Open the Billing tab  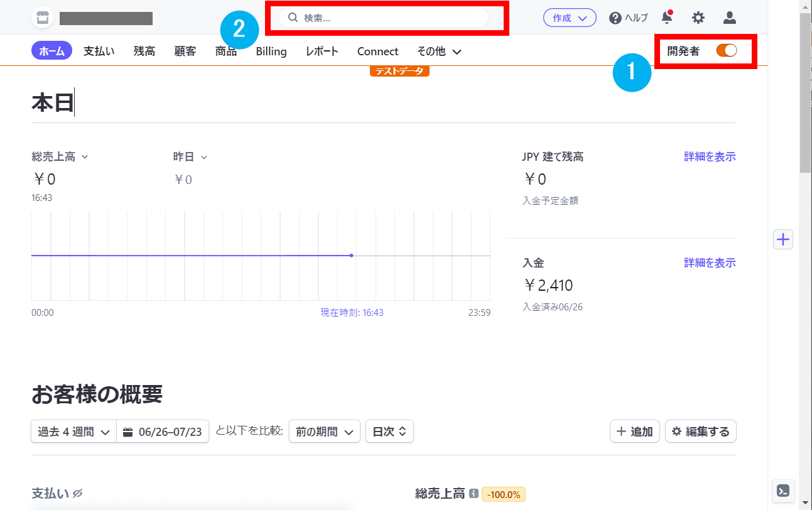pyautogui.click(x=271, y=52)
